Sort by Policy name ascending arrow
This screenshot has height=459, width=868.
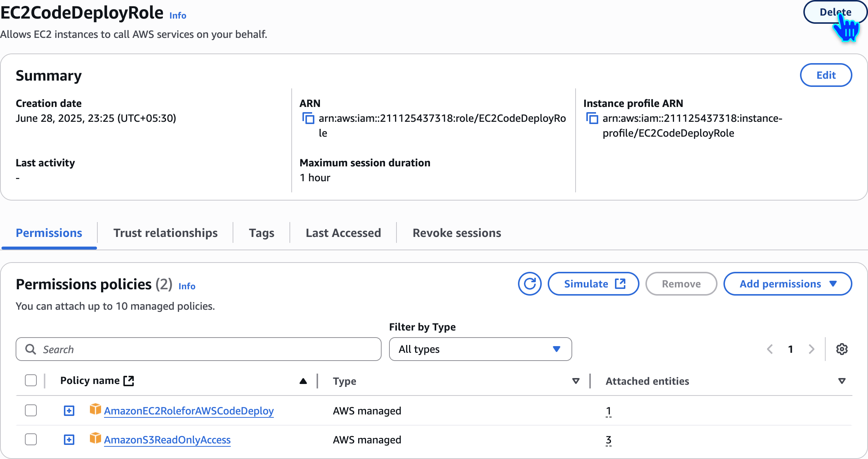[303, 381]
